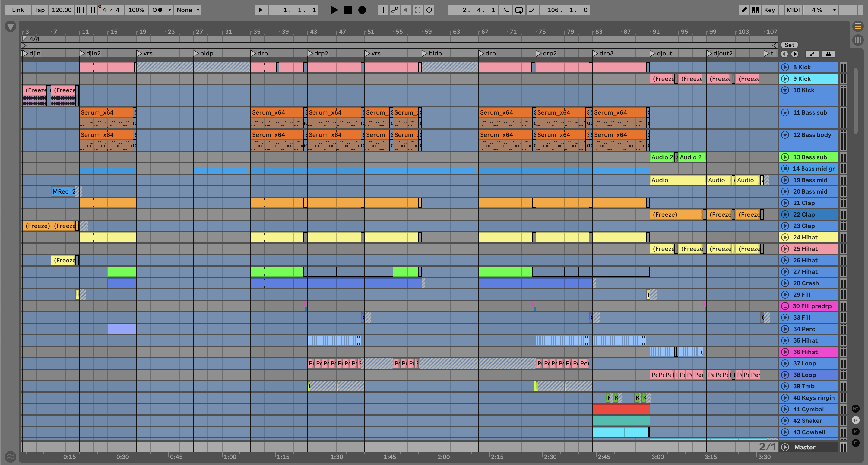Toggle the Metronome switch
The width and height of the screenshot is (868, 465).
point(157,10)
